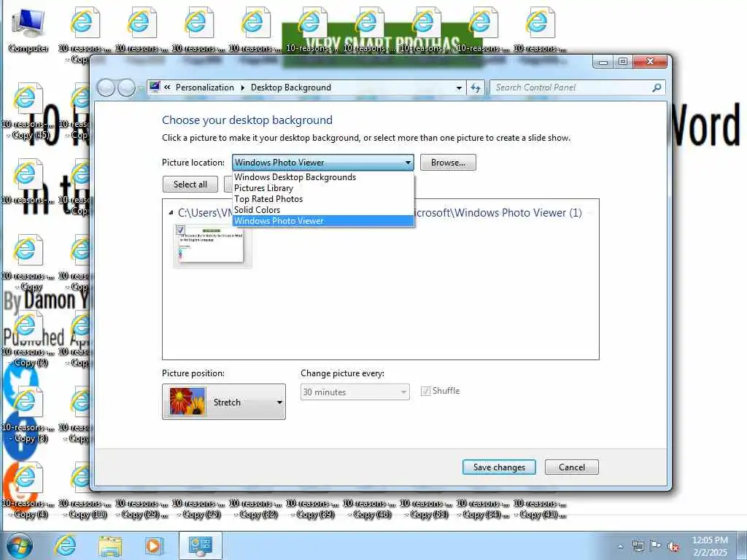
Task: Click the Desktop Background breadcrumb
Action: (x=291, y=87)
